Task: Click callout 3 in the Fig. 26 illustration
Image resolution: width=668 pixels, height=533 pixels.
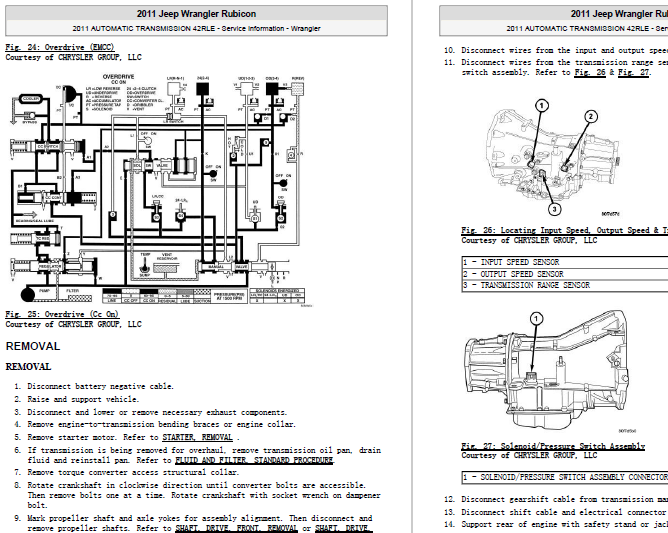Action: coord(554,209)
